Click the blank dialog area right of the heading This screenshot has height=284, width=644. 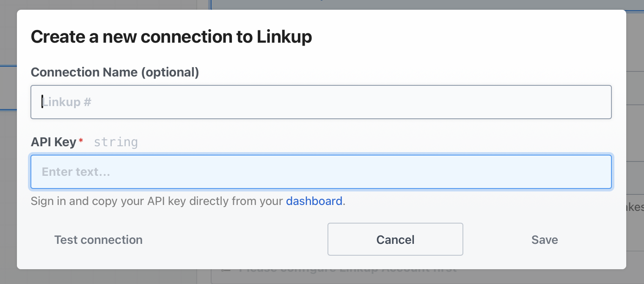pyautogui.click(x=465, y=37)
